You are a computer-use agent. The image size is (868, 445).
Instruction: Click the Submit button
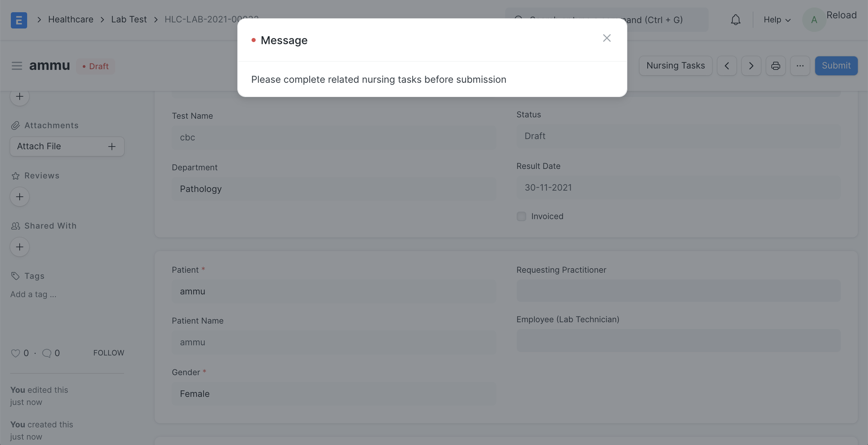836,66
